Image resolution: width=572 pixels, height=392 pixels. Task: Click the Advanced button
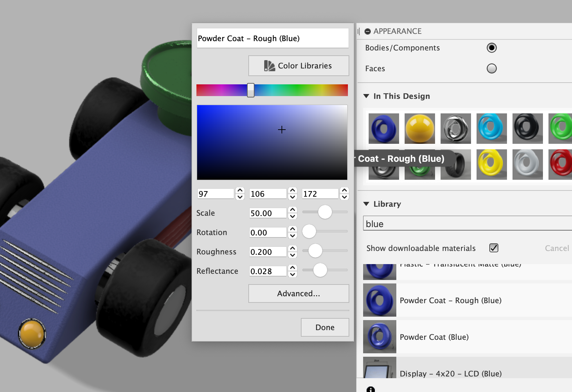(298, 293)
